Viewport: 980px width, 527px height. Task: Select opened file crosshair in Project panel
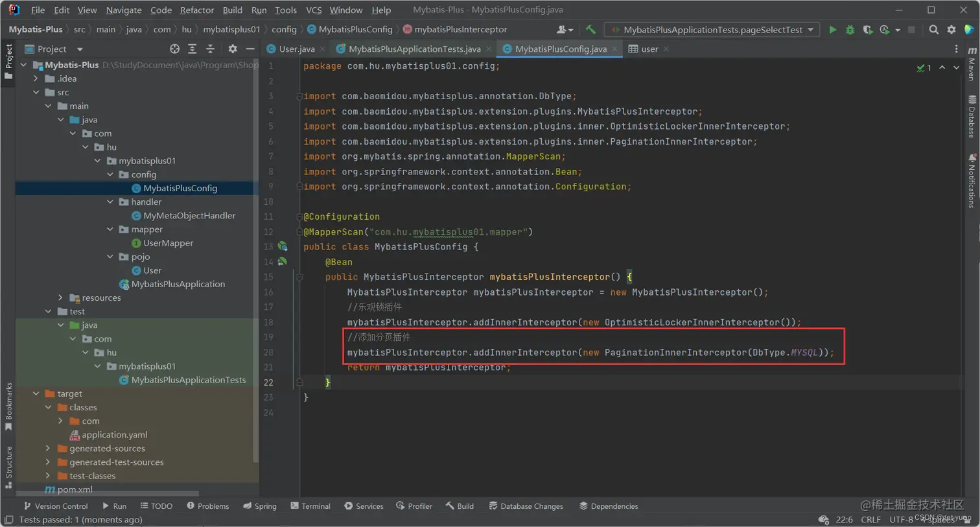pyautogui.click(x=174, y=49)
